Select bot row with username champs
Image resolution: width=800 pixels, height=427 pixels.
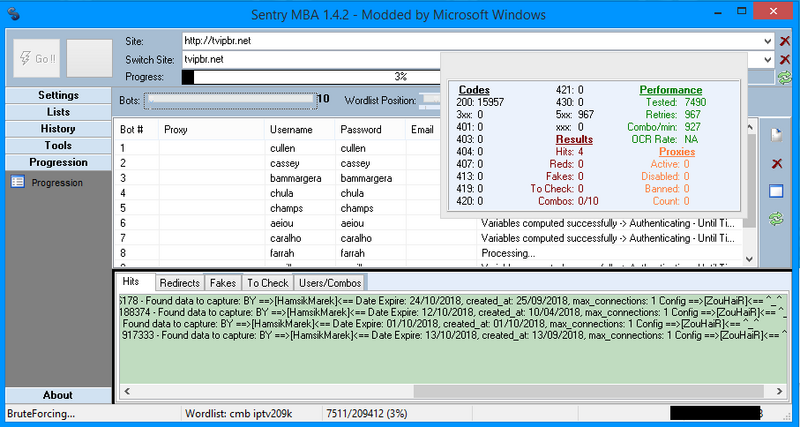click(x=278, y=208)
